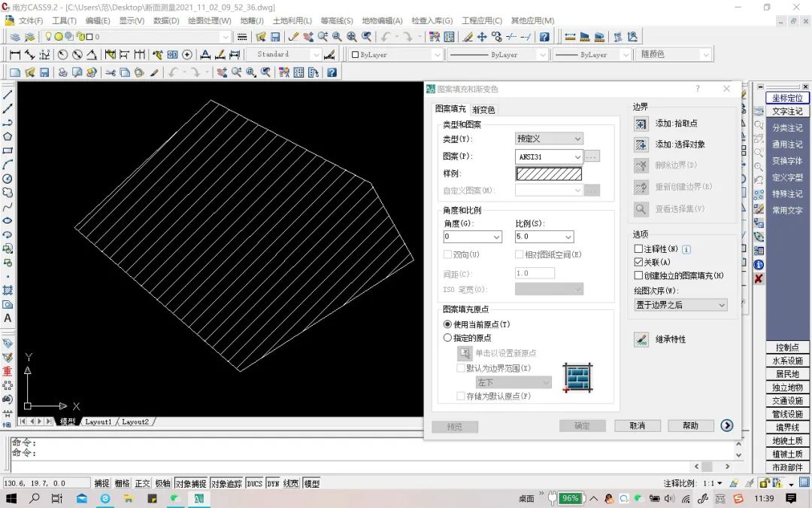Viewport: 812px width, 508px height.
Task: Click the cut scissors icon in third toolbar
Action: point(111,72)
